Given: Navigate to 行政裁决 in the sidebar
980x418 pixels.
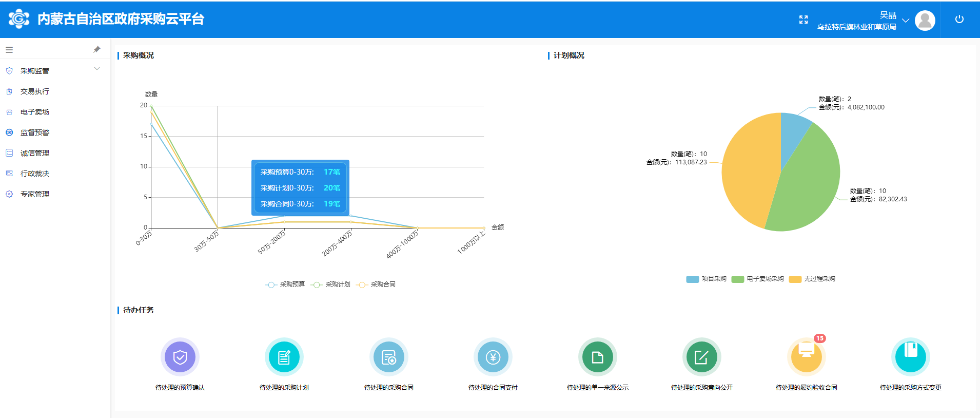Looking at the screenshot, I should [35, 174].
